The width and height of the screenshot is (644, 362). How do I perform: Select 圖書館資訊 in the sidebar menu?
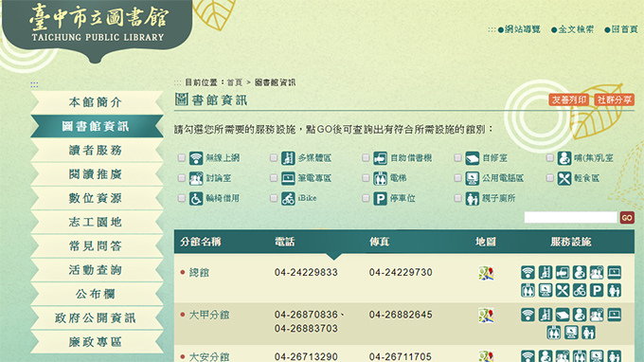[x=97, y=126]
